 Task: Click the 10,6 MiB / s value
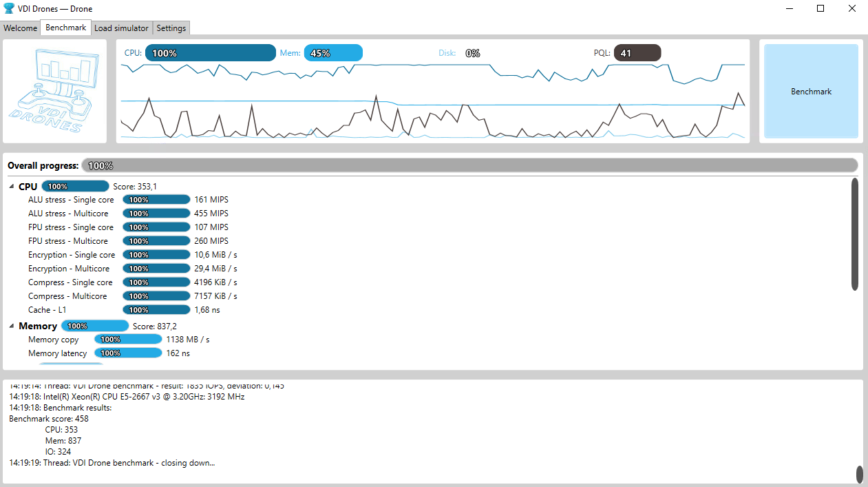tap(215, 255)
